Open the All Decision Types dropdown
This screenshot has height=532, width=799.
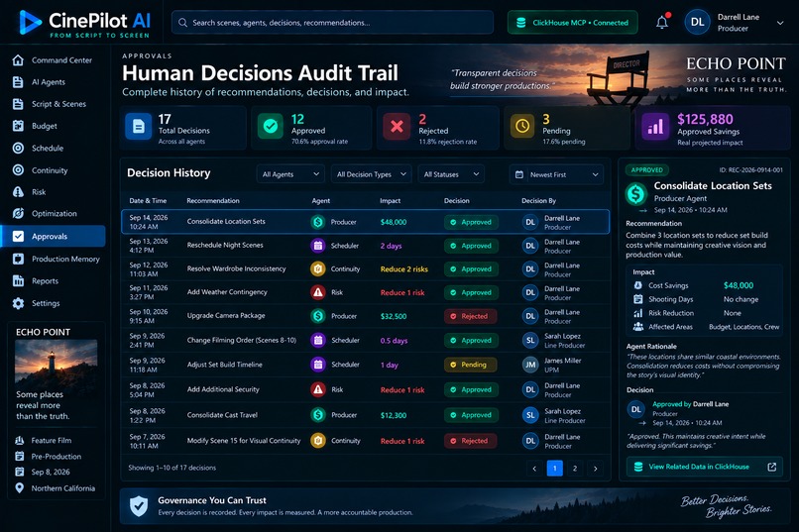372,174
